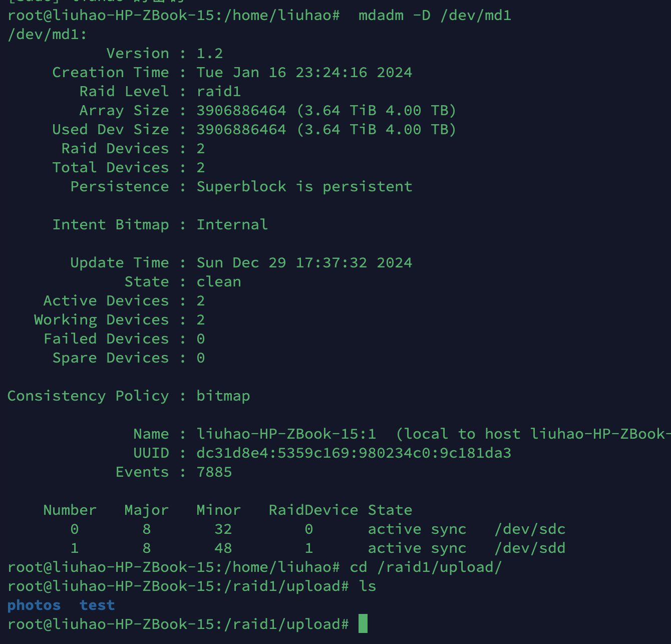
Task: Click the photos directory name
Action: tap(34, 605)
